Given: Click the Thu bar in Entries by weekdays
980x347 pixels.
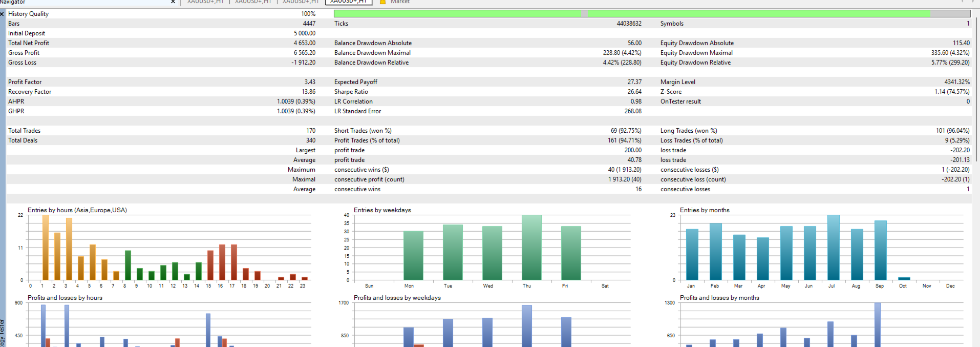Looking at the screenshot, I should pos(531,248).
